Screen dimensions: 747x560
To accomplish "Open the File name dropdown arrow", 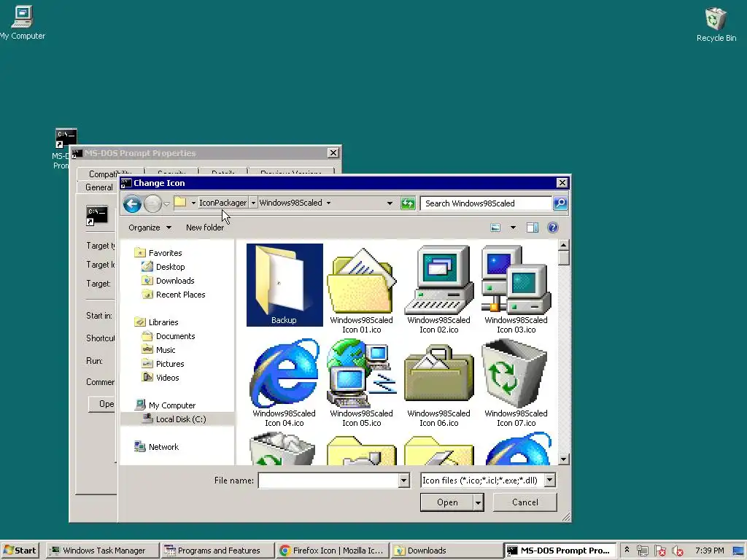I will click(x=404, y=481).
